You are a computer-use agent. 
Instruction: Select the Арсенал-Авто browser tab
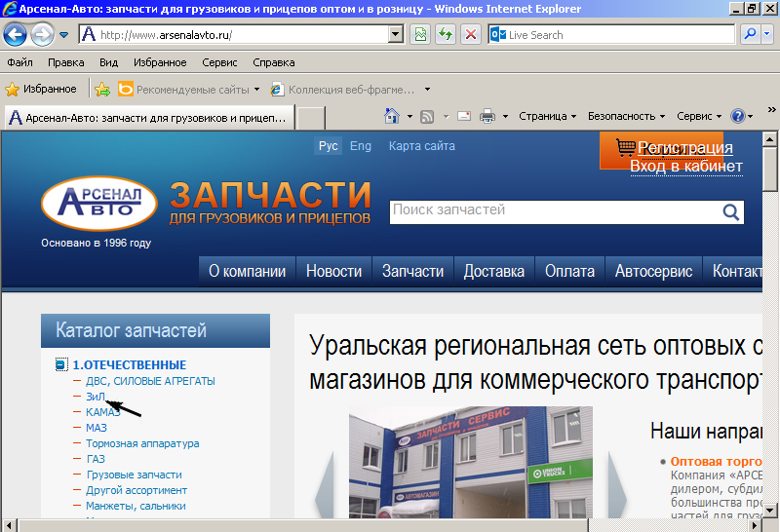click(149, 118)
